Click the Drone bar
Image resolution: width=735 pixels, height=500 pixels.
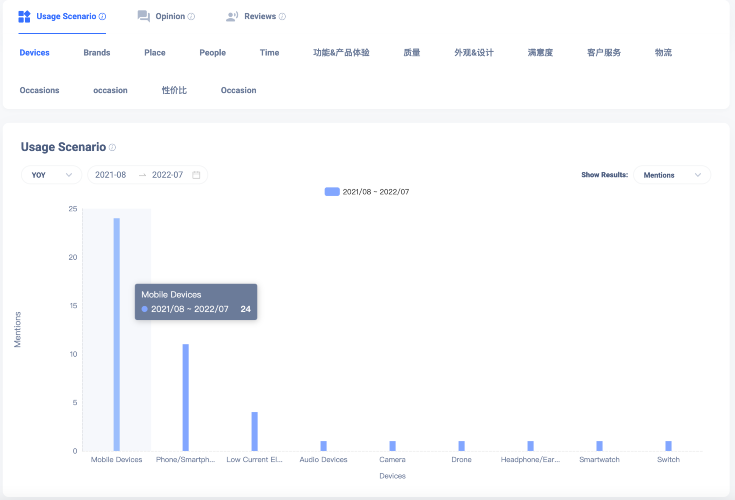click(461, 446)
